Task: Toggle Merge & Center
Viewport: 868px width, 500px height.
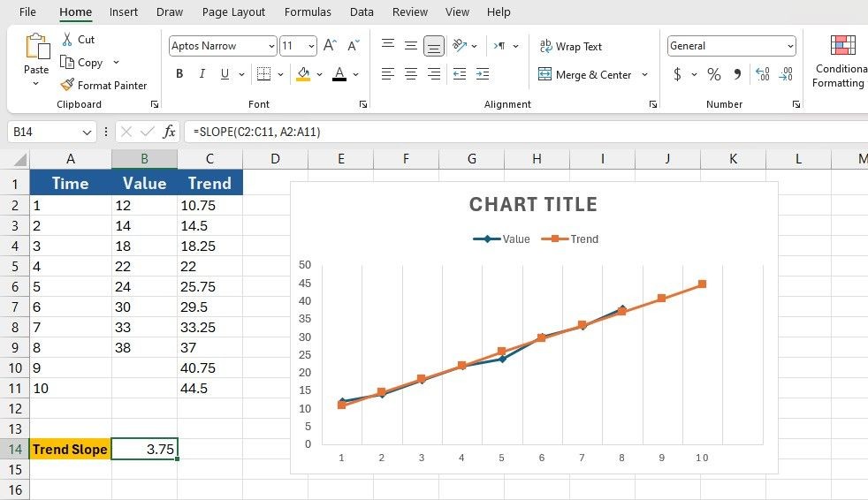Action: (584, 75)
